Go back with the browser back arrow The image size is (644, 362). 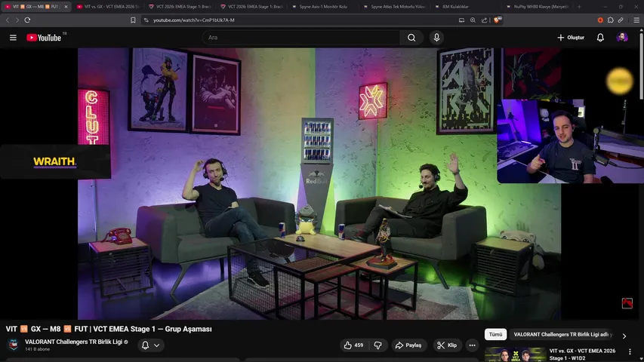point(8,20)
